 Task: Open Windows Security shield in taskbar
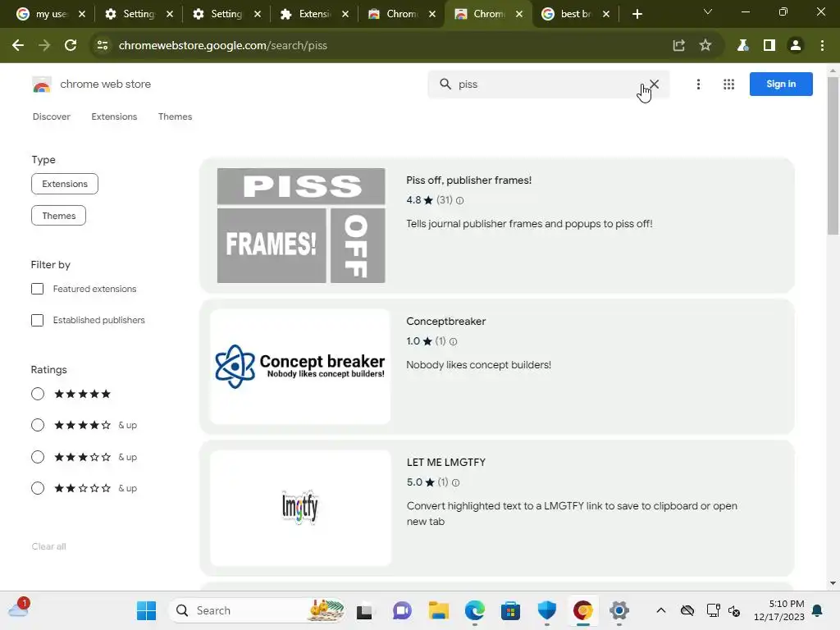point(547,610)
